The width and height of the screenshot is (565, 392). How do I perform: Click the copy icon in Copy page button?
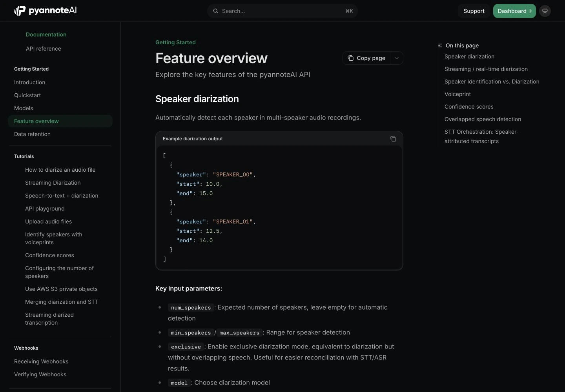coord(350,58)
